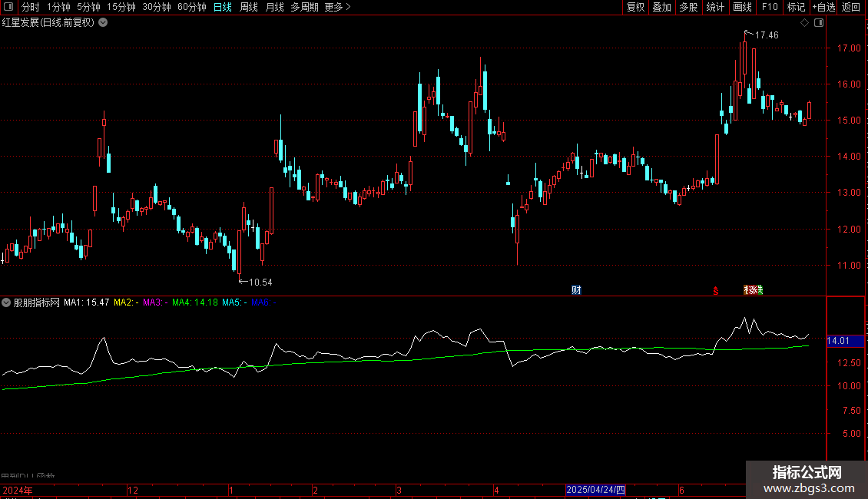Select the 60分钟 period tab

pyautogui.click(x=191, y=7)
